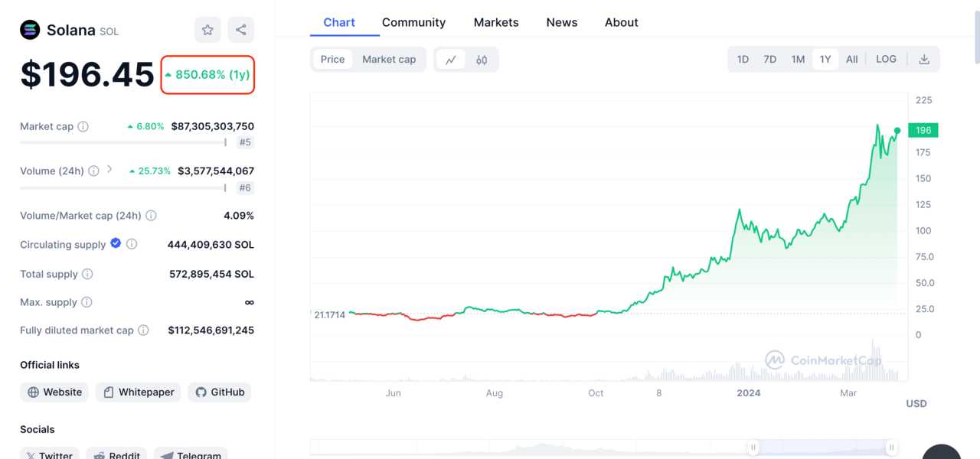Open the Markets tab
Screen dimensions: 980x459
(496, 23)
